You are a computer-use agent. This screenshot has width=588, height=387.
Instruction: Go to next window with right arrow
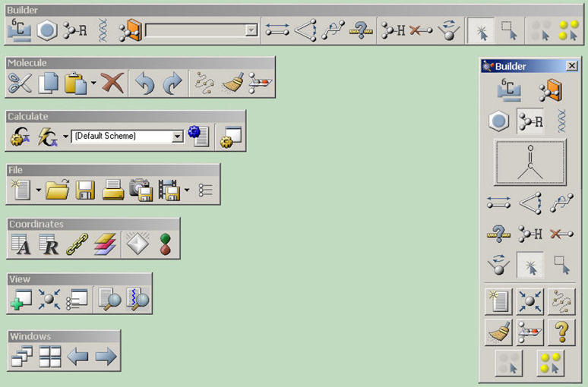(106, 357)
